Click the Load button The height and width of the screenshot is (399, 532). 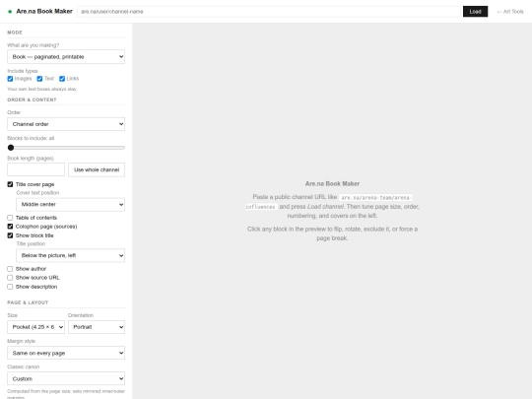[475, 12]
